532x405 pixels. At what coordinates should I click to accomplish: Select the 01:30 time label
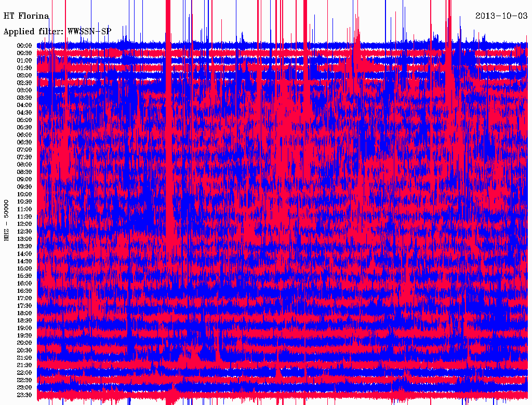[24, 68]
